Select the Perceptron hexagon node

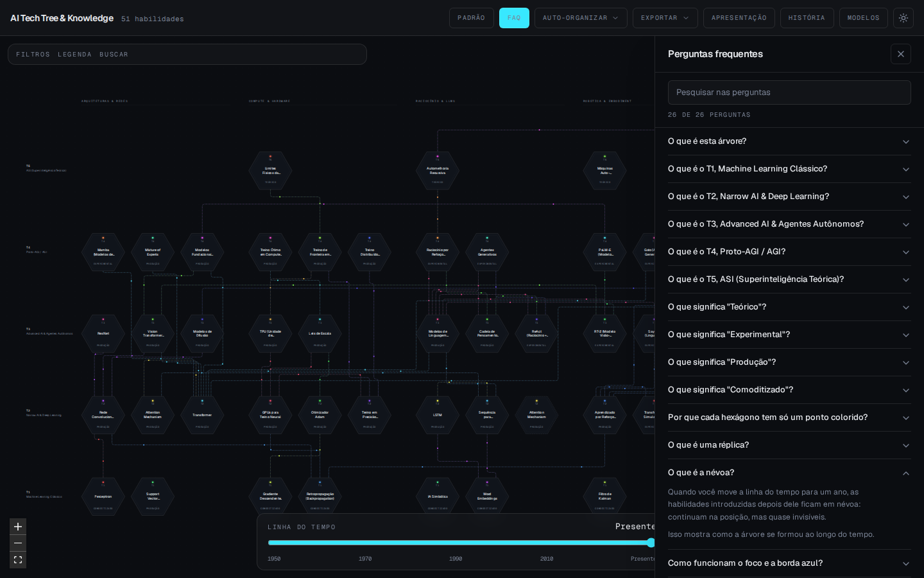pos(103,496)
